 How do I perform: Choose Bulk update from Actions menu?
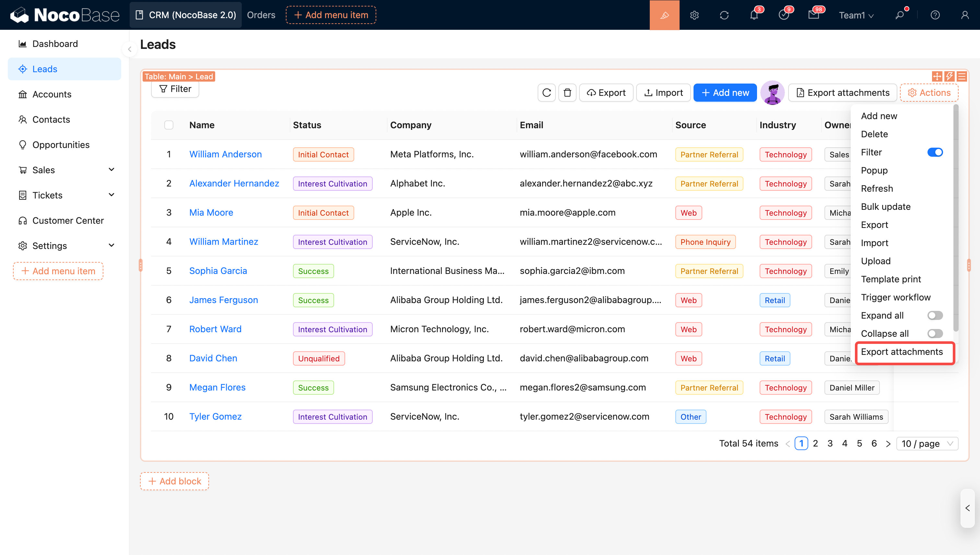tap(885, 207)
